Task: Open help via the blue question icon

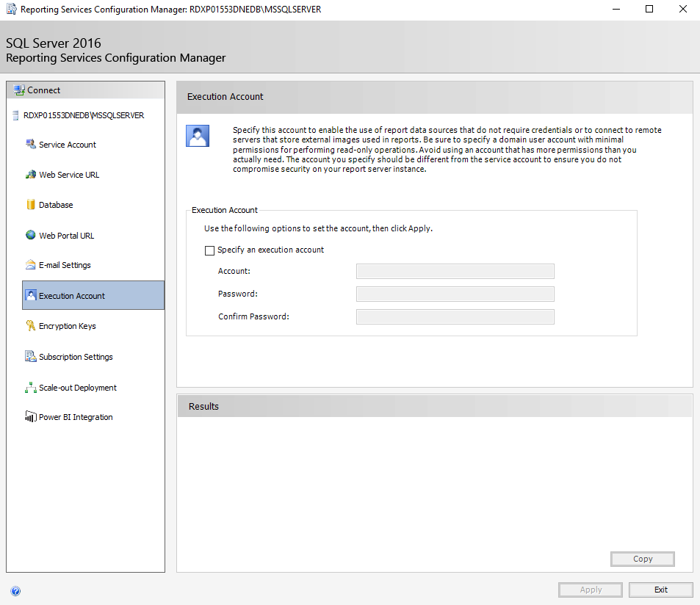Action: coord(15,591)
